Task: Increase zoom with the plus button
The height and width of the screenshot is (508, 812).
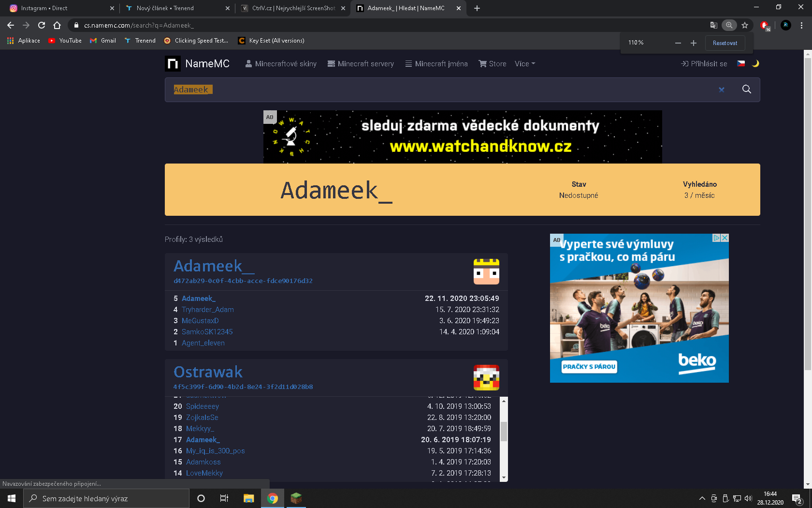Action: point(693,43)
